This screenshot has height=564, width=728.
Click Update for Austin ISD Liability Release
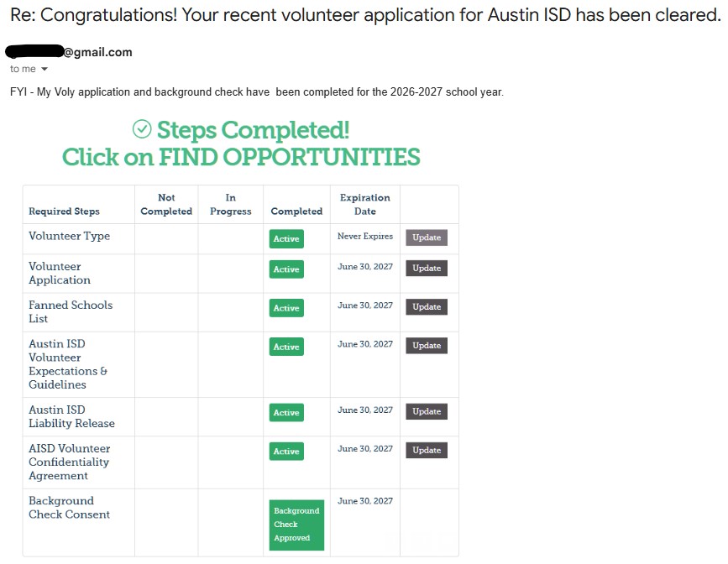click(427, 411)
